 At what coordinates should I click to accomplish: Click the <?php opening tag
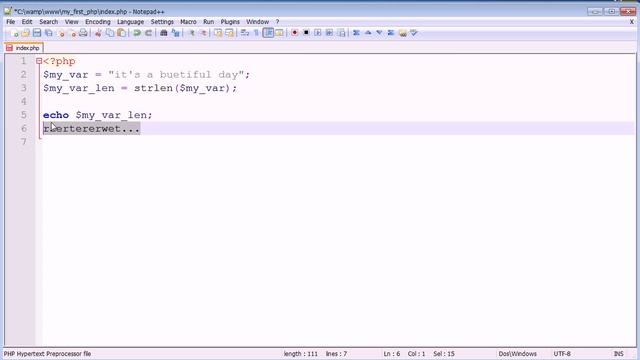(x=59, y=61)
